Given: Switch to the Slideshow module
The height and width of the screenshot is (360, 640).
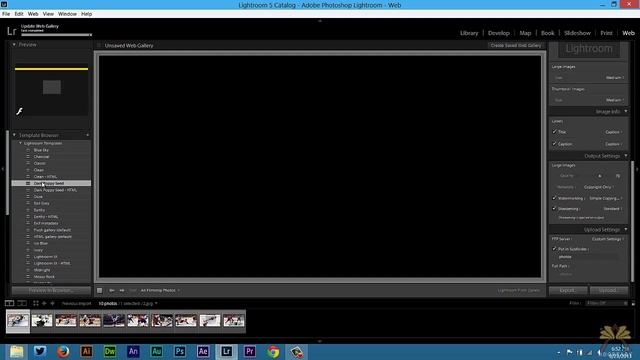Looking at the screenshot, I should (577, 33).
